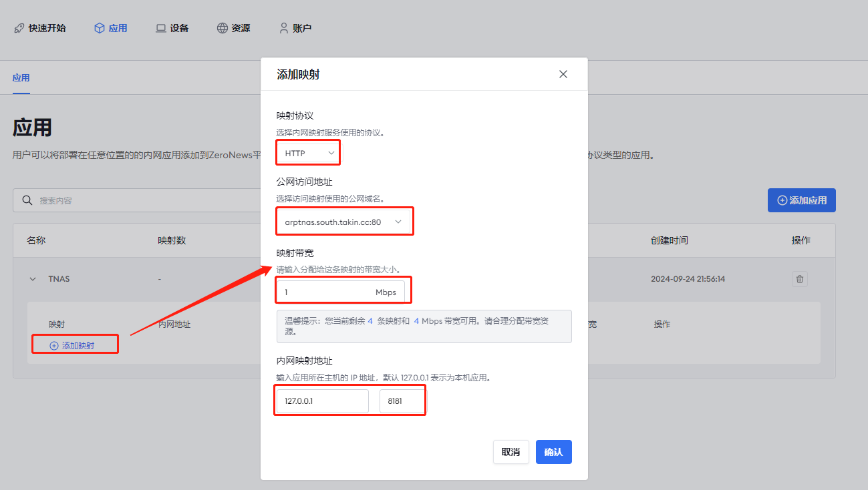
Task: Click the 添加映射 dialog title
Action: (x=298, y=74)
